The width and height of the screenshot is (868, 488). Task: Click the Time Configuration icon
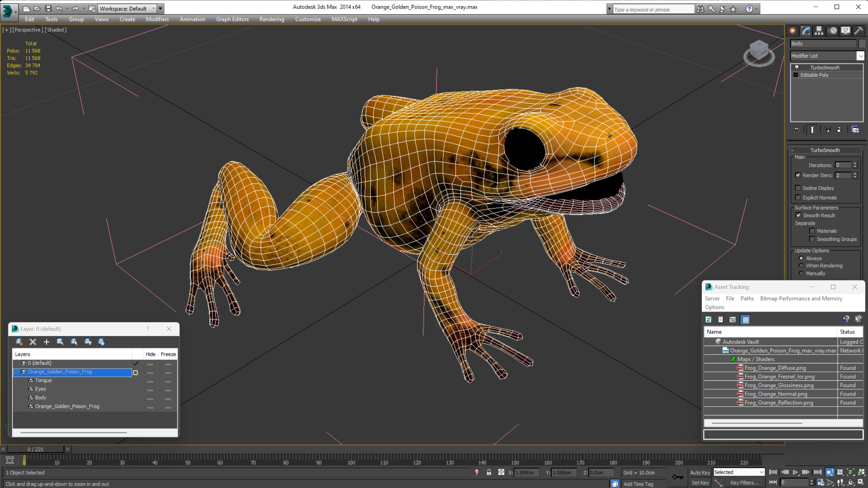pyautogui.click(x=821, y=483)
